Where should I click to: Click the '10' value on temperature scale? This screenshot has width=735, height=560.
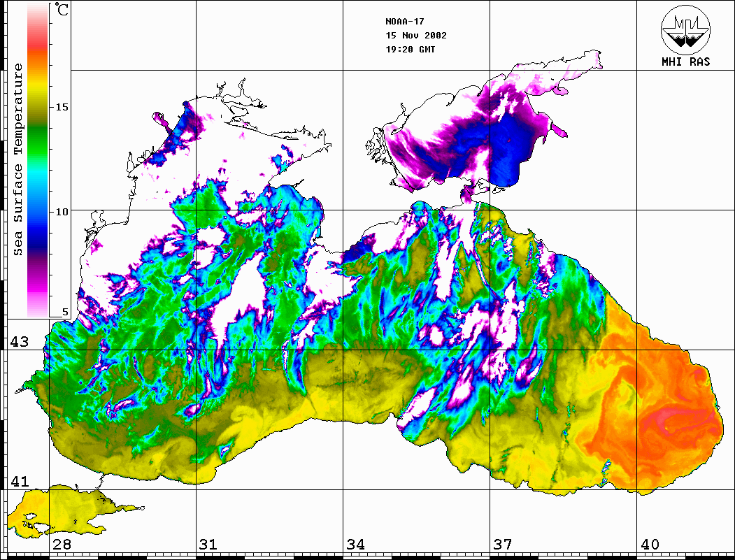point(62,212)
